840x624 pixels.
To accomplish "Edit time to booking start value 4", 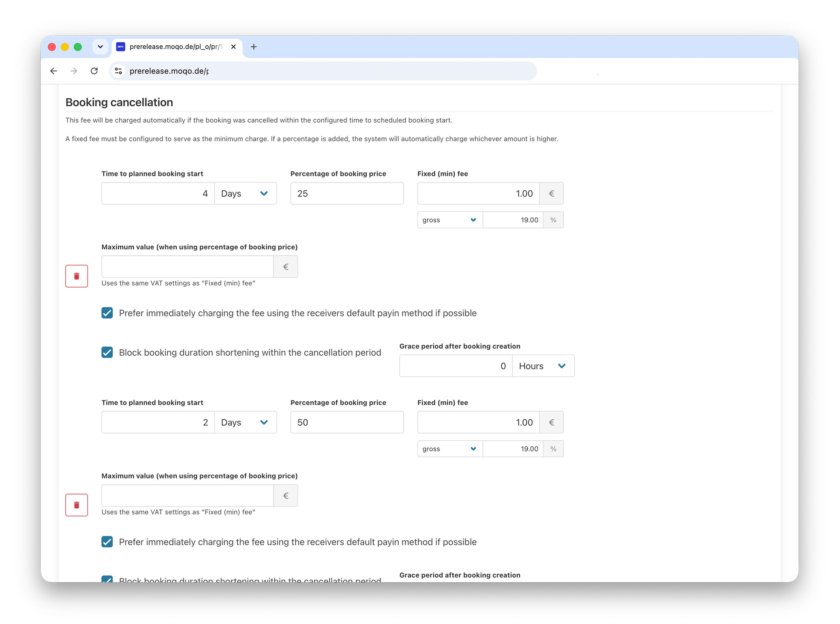I will pyautogui.click(x=158, y=193).
